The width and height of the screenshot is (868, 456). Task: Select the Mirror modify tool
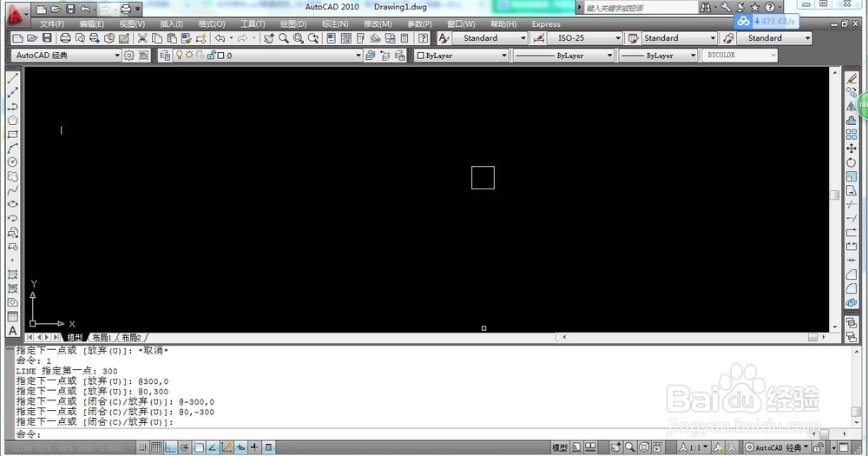(852, 106)
